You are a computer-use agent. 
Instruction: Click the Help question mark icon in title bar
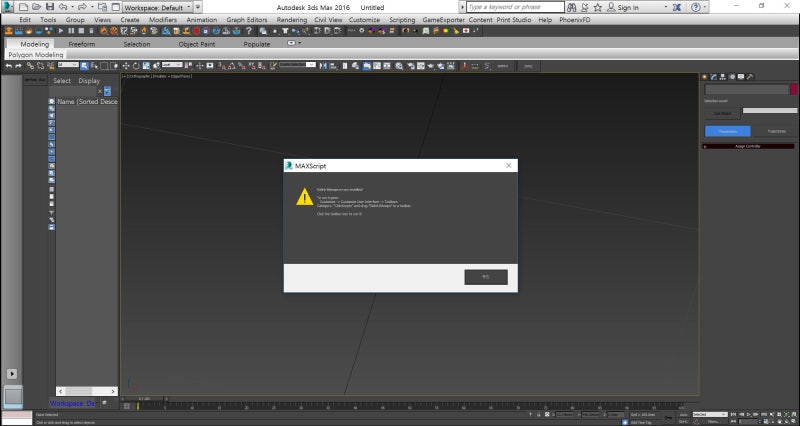[696, 7]
